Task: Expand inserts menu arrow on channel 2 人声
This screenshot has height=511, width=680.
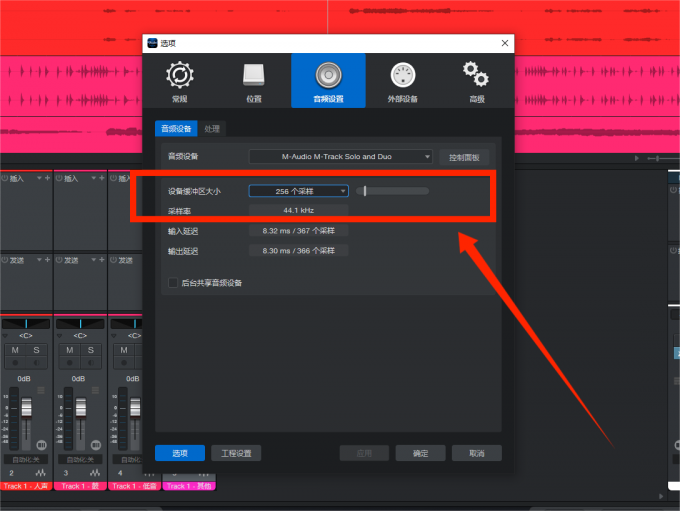Action: [39, 178]
